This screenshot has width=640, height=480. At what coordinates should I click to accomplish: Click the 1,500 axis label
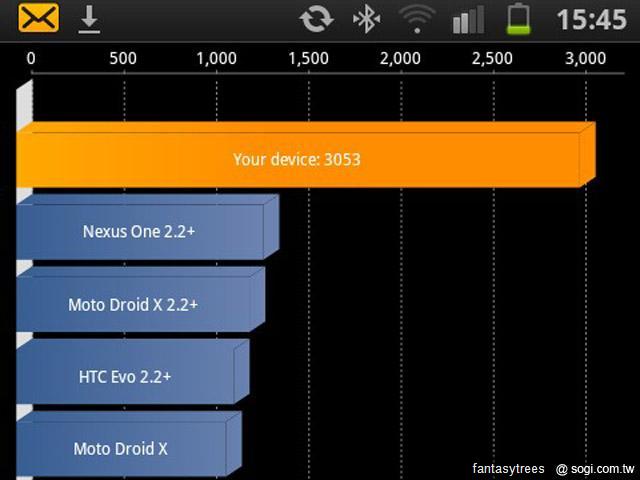click(309, 59)
